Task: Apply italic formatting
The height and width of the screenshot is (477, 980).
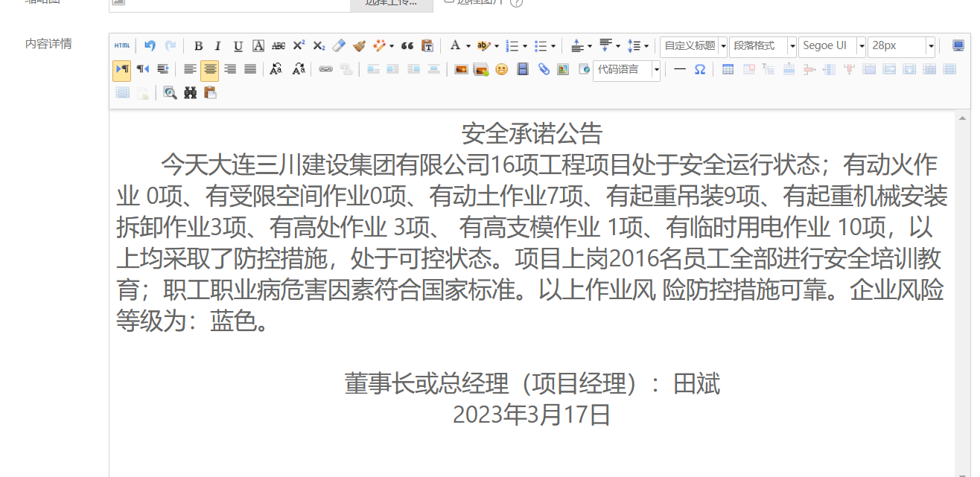Action: 218,45
